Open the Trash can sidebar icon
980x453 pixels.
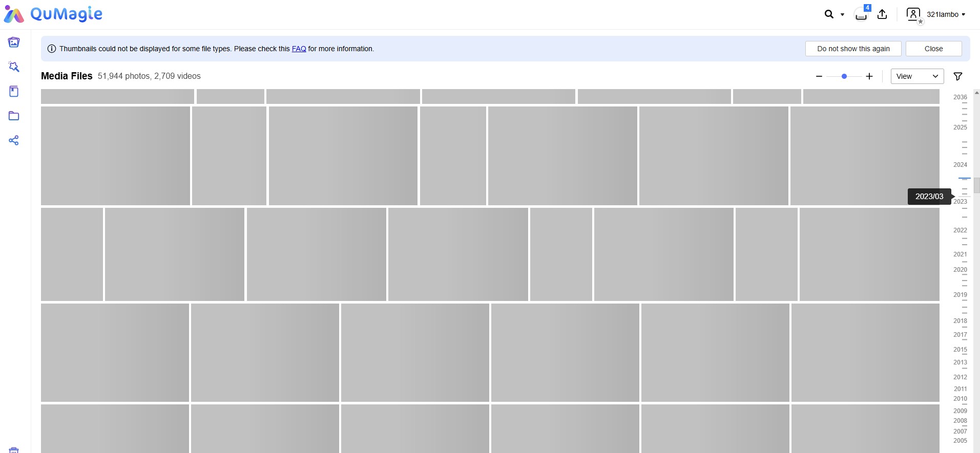point(14,450)
